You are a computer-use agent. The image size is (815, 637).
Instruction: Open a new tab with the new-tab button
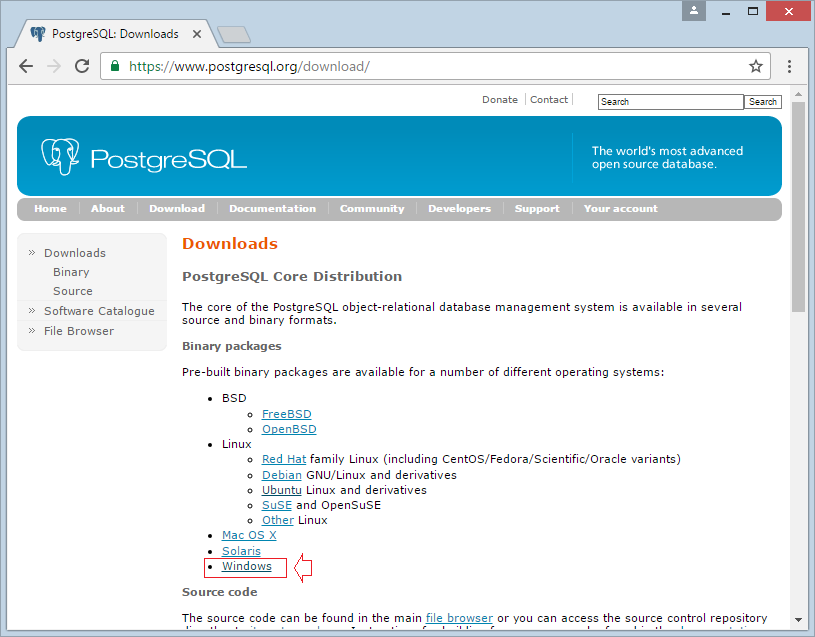tap(234, 35)
